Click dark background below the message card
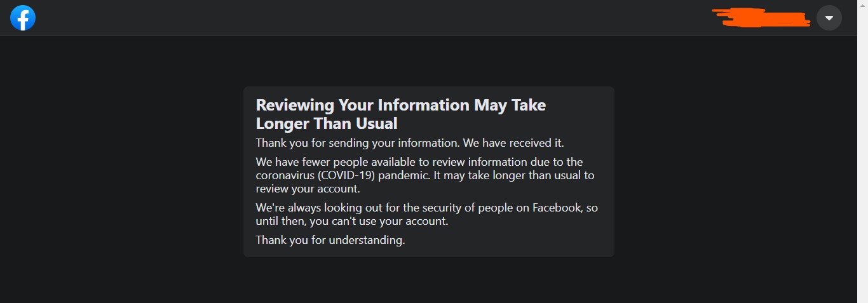Screen dimensions: 868x303 click(429, 281)
